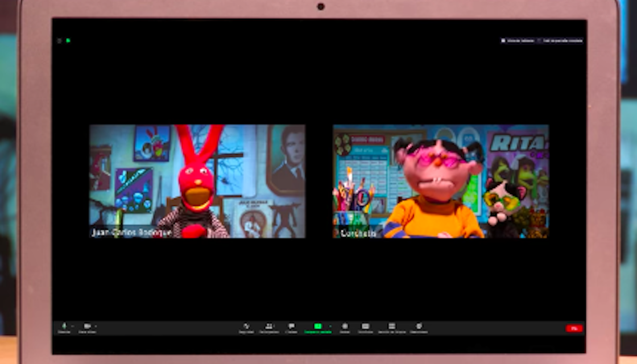Open the Reactions emoji icon
The height and width of the screenshot is (364, 637).
419,327
